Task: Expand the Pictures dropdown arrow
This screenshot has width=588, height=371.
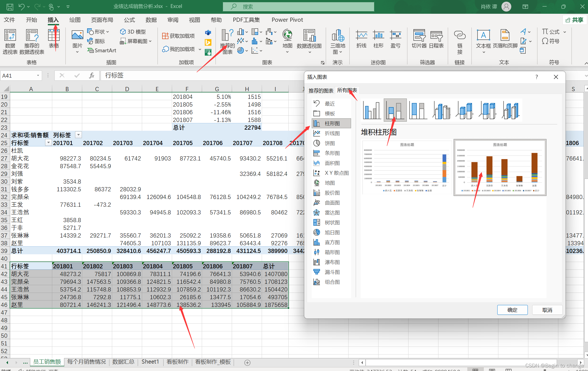Action: click(x=77, y=52)
